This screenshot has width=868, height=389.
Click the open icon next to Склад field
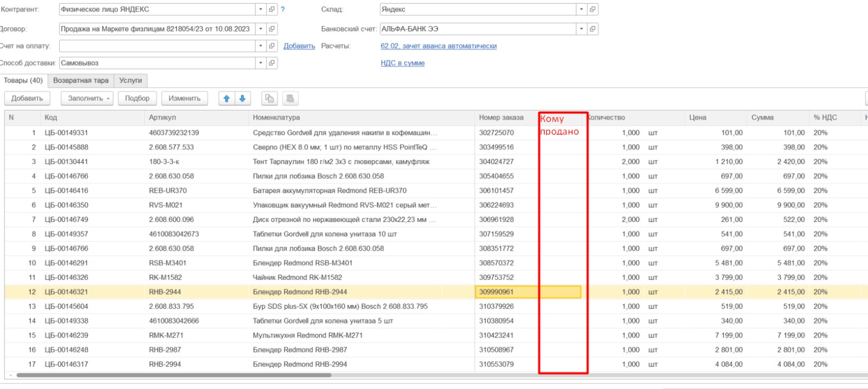click(592, 9)
